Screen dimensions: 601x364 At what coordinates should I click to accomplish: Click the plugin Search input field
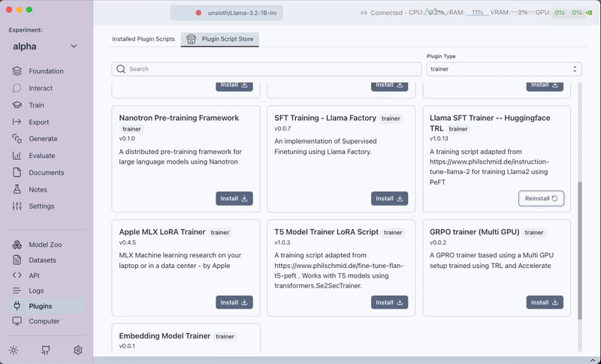coord(267,69)
